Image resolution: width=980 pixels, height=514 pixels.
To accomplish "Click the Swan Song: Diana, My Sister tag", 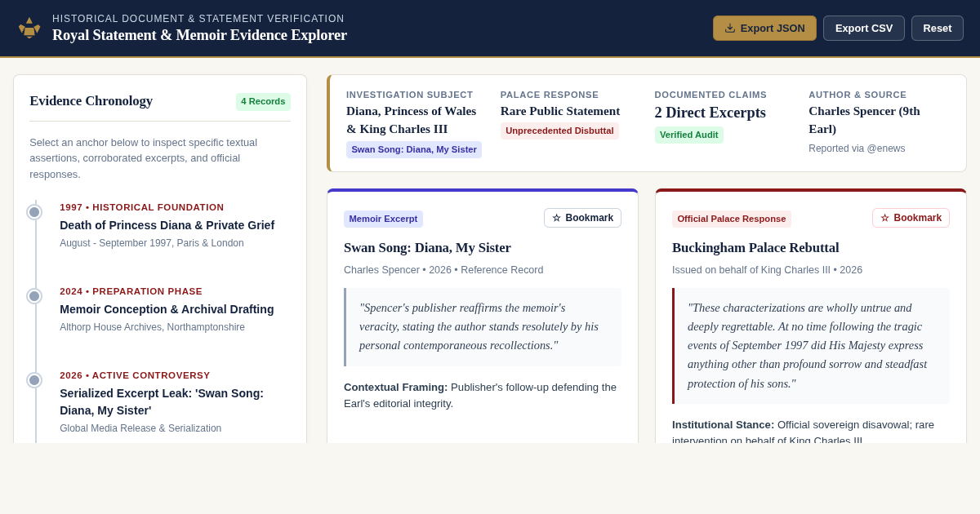I will pyautogui.click(x=414, y=149).
